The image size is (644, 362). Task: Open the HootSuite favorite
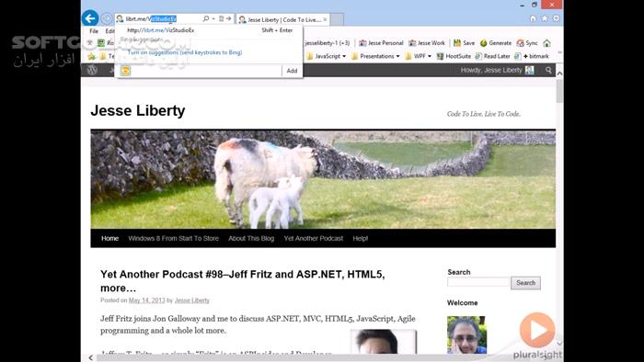pos(454,56)
